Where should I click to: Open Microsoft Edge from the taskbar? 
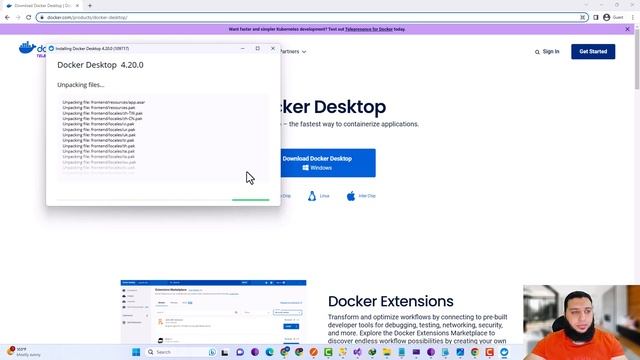click(x=269, y=352)
